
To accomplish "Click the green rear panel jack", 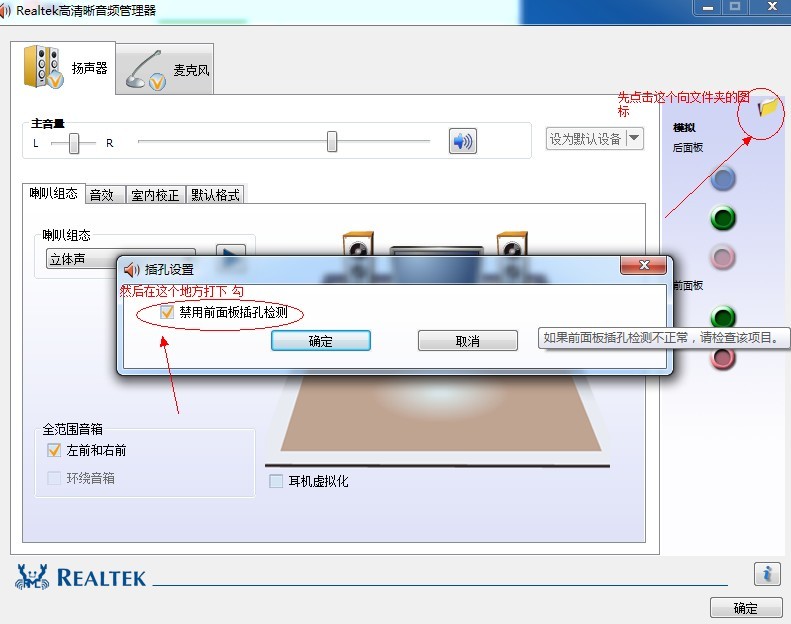I will (723, 218).
